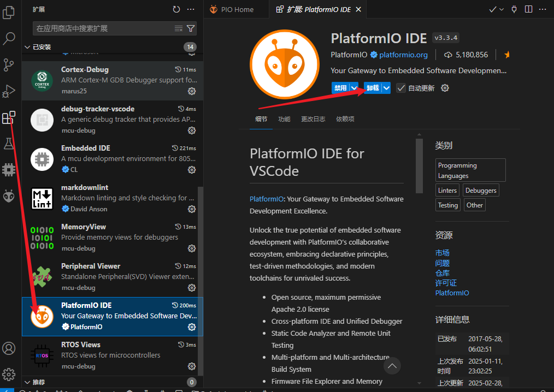Viewport: 554px width, 392px height.
Task: Click the readme vertical scrollbar thumb
Action: tap(420, 166)
